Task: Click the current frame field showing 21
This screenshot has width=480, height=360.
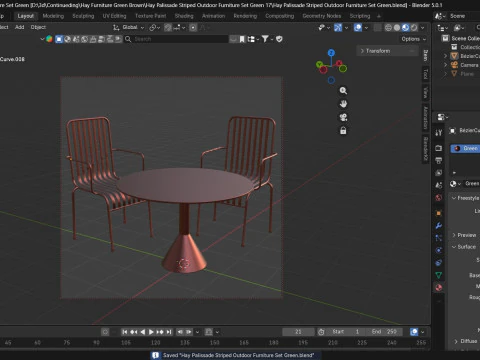Action: 298,332
